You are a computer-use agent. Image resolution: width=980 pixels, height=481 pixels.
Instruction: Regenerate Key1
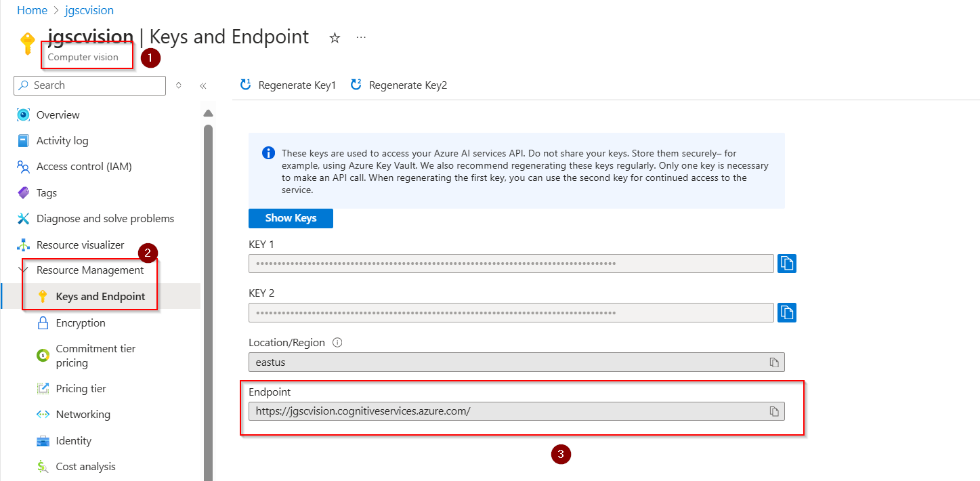tap(288, 85)
